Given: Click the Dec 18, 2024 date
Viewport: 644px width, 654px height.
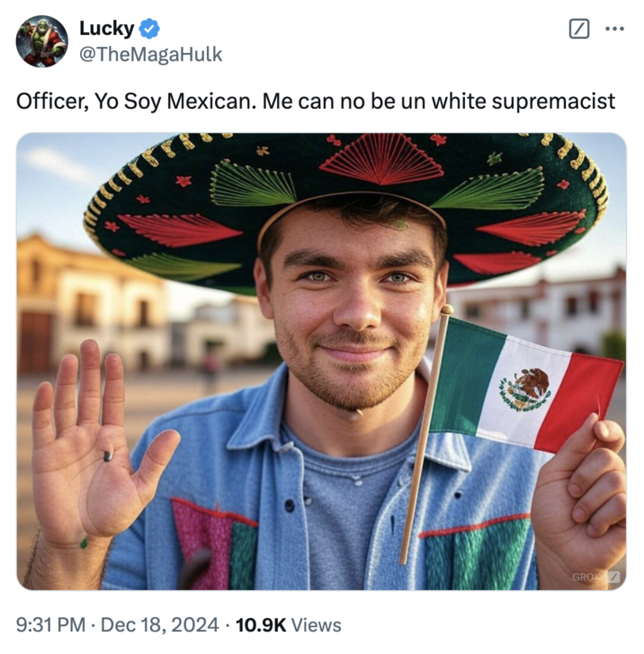Looking at the screenshot, I should [160, 625].
